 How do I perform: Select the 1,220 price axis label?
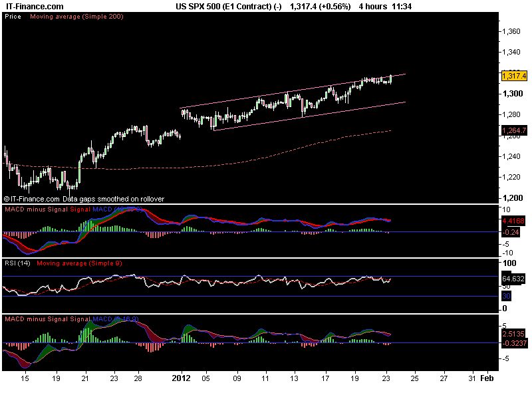[x=511, y=177]
